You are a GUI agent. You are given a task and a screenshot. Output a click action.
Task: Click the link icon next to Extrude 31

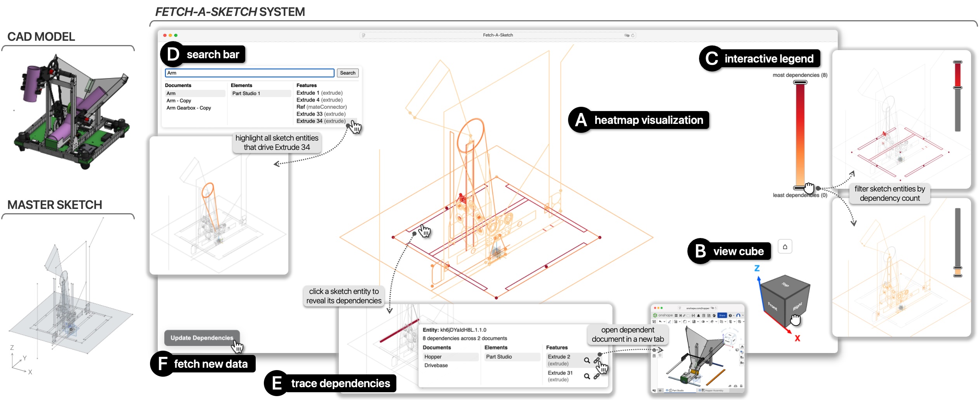(x=596, y=376)
